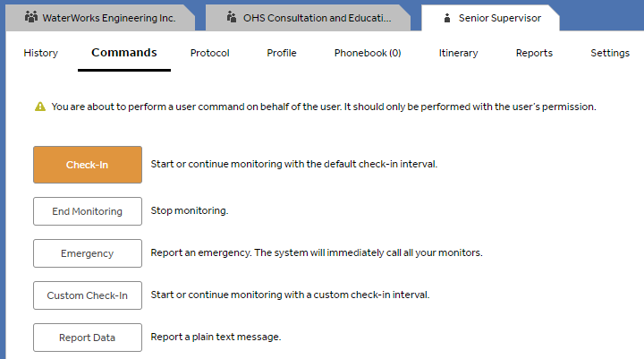644x359 pixels.
Task: Go to the Settings tab
Action: point(610,53)
